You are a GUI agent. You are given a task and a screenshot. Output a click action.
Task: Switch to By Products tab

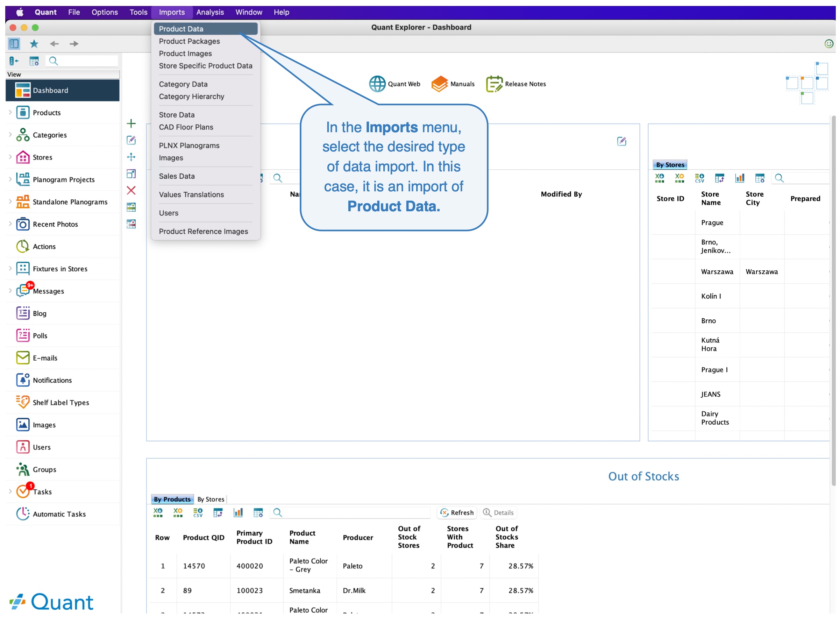coord(172,499)
